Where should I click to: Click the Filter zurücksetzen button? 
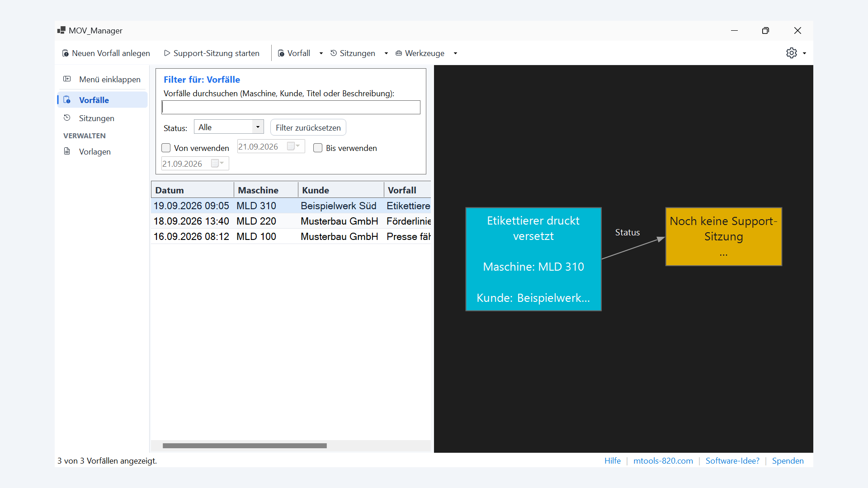tap(308, 127)
